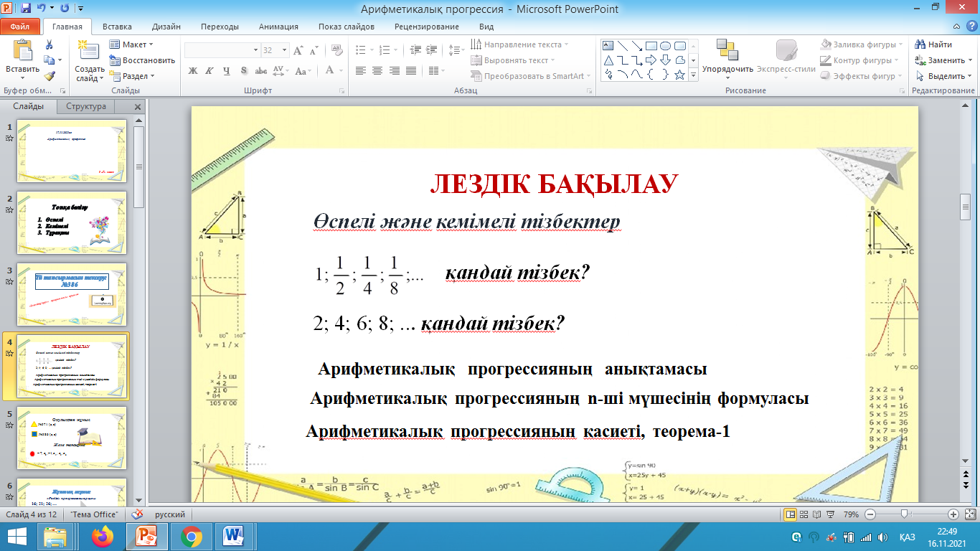Open Firefox from the taskbar
This screenshot has height=551, width=980.
(x=102, y=536)
